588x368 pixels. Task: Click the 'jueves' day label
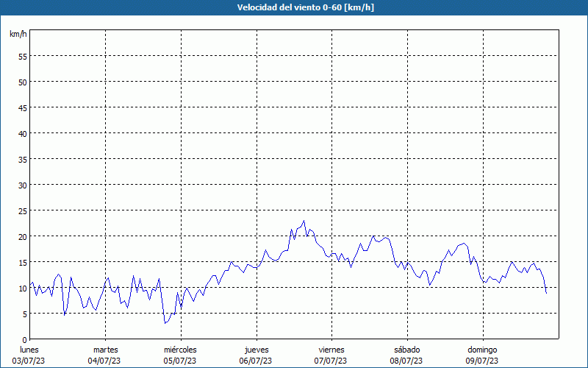tap(257, 350)
